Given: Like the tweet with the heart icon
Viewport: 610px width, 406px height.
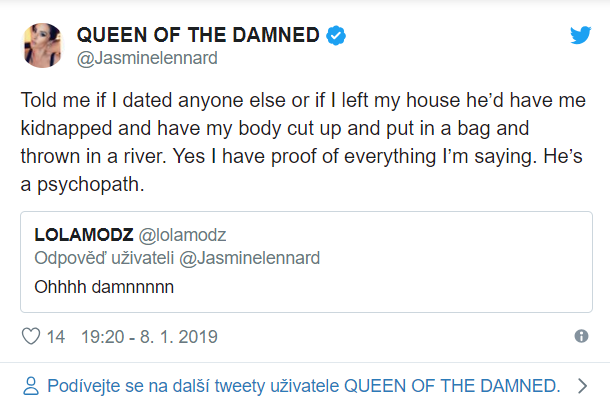Looking at the screenshot, I should pyautogui.click(x=31, y=336).
